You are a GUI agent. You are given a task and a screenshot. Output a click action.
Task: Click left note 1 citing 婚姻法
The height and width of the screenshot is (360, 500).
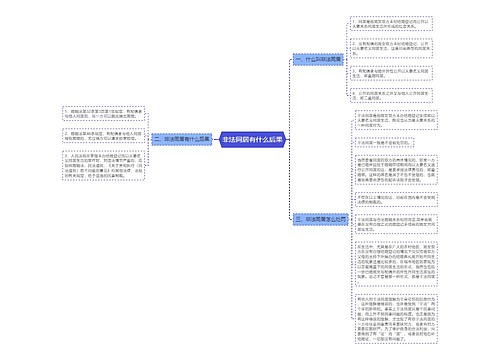(x=104, y=114)
